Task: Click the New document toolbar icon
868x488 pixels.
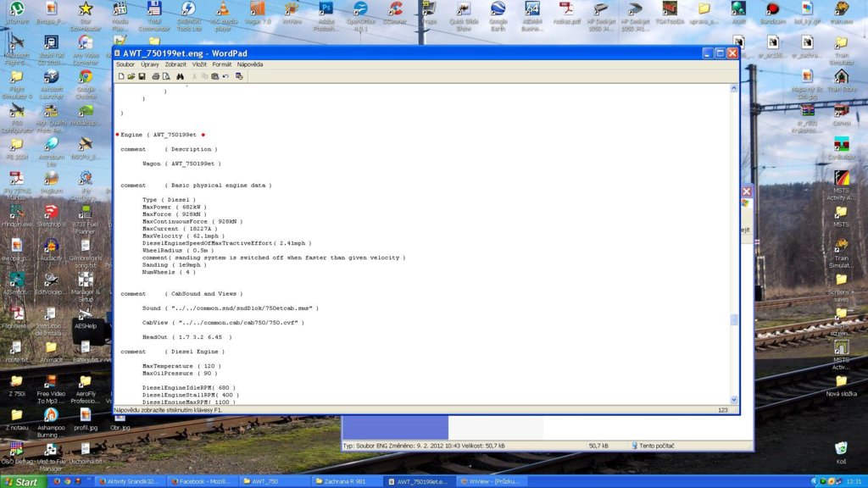Action: tap(121, 76)
